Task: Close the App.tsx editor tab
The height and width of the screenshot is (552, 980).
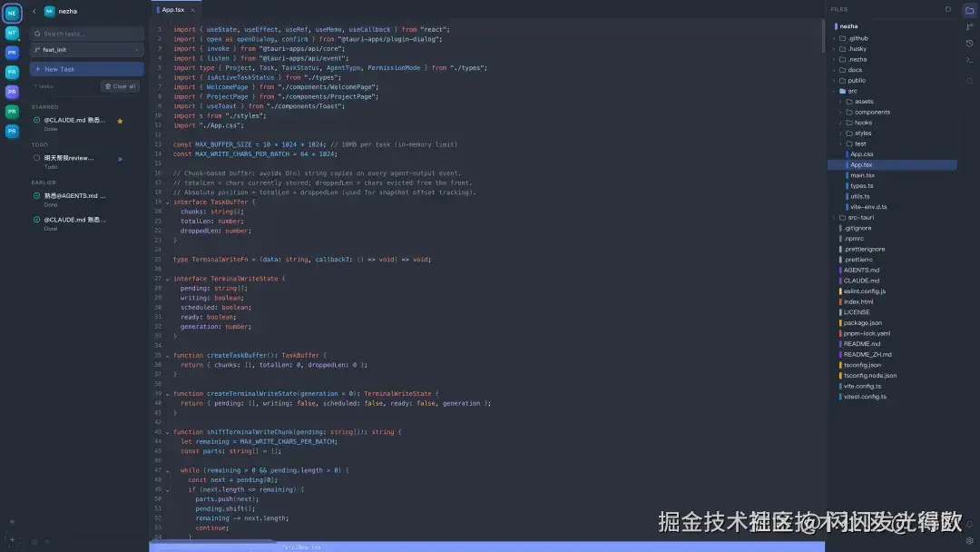Action: 192,10
